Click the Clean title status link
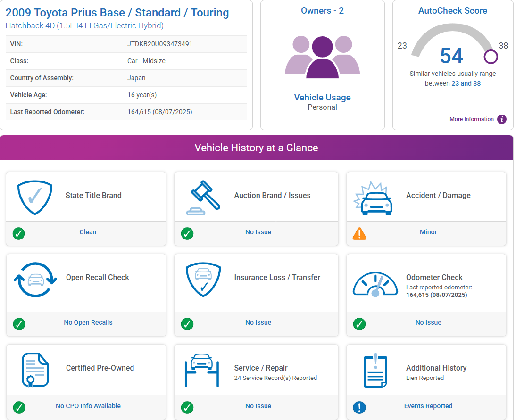The image size is (516, 420). pyautogui.click(x=88, y=232)
